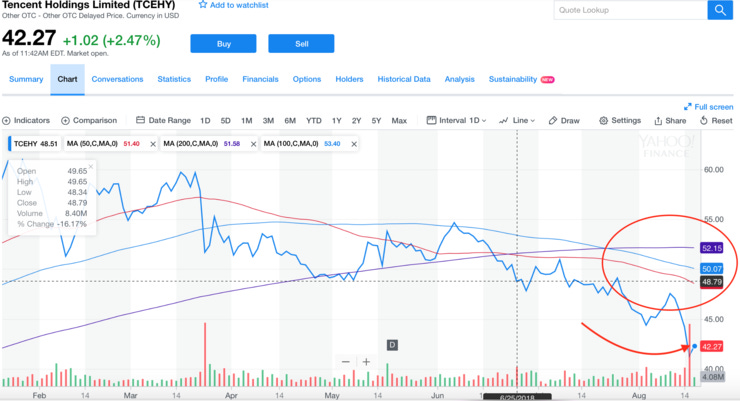Select the Chart tab
The image size is (740, 401).
(x=67, y=79)
